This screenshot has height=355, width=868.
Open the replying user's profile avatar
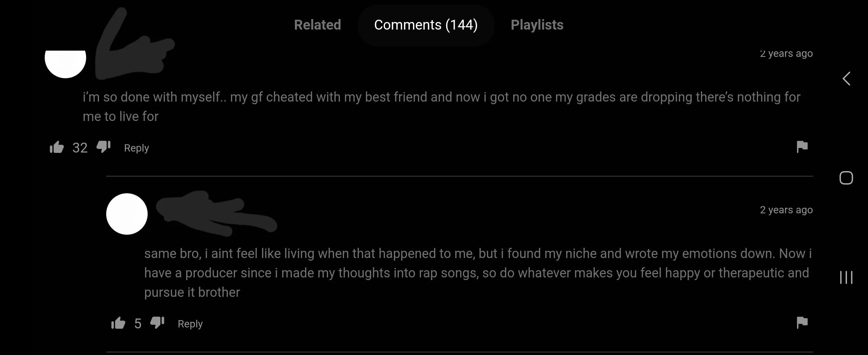tap(127, 214)
